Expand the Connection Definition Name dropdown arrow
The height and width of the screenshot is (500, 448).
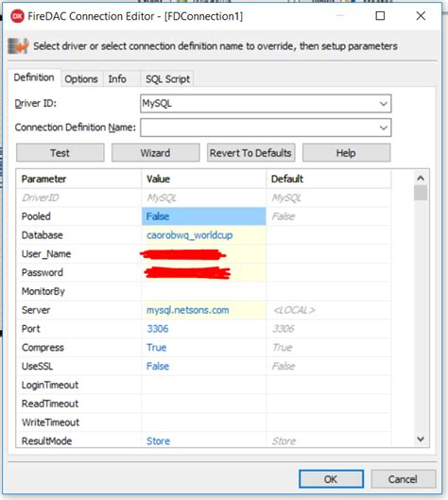384,128
